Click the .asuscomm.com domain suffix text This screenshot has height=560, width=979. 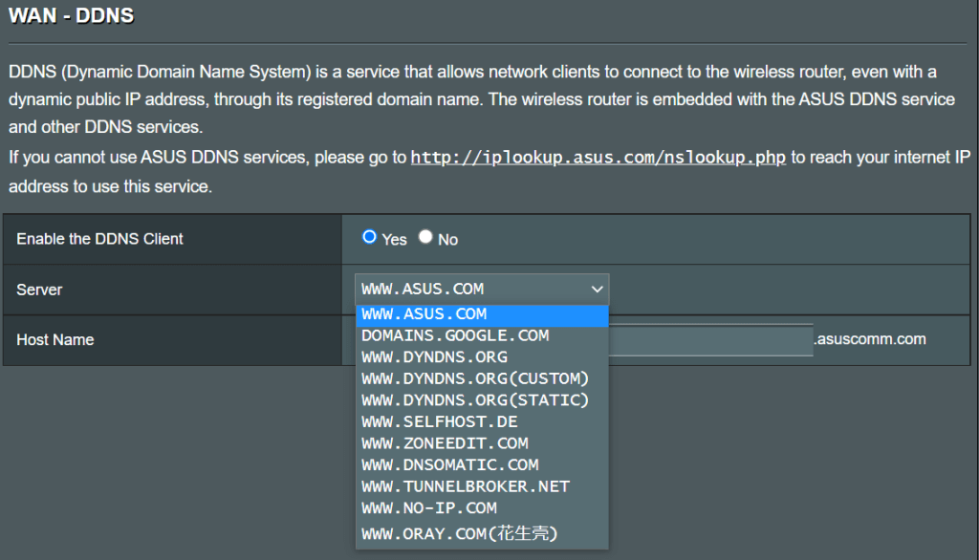[x=870, y=339]
